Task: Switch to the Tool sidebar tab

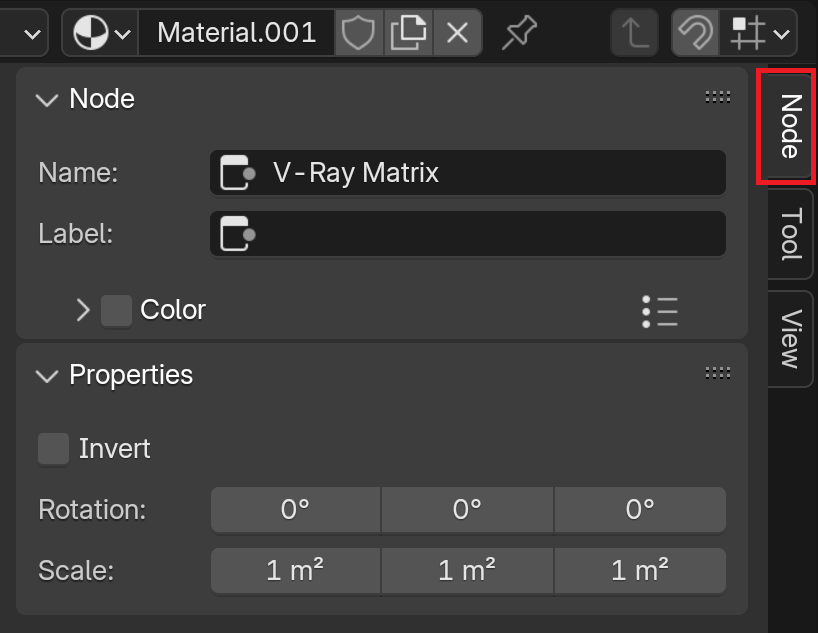Action: [x=790, y=234]
